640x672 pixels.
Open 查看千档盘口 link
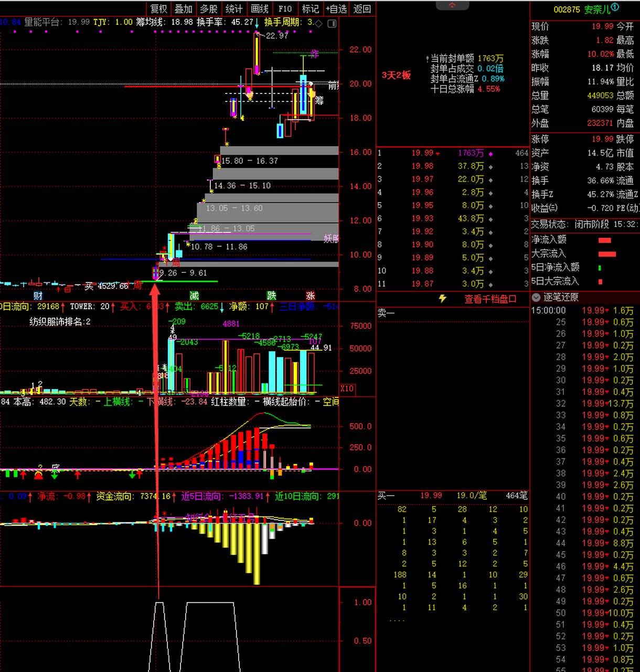coord(490,299)
